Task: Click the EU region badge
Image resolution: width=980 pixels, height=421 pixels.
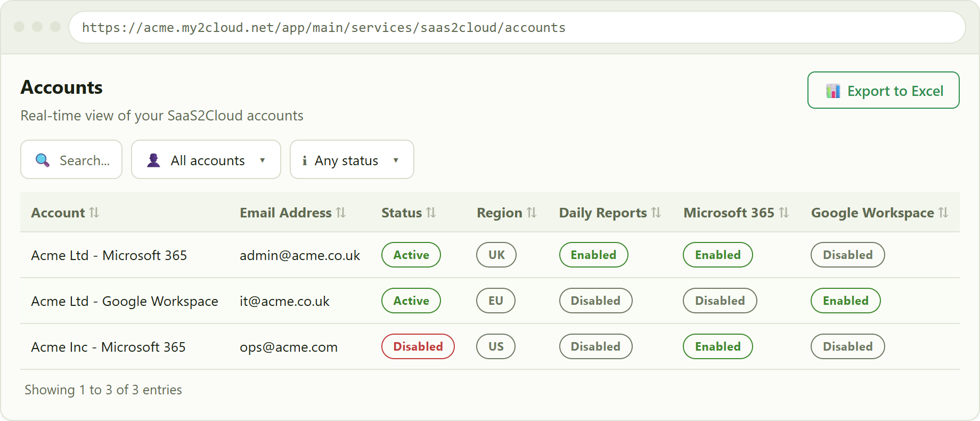Action: (x=496, y=301)
